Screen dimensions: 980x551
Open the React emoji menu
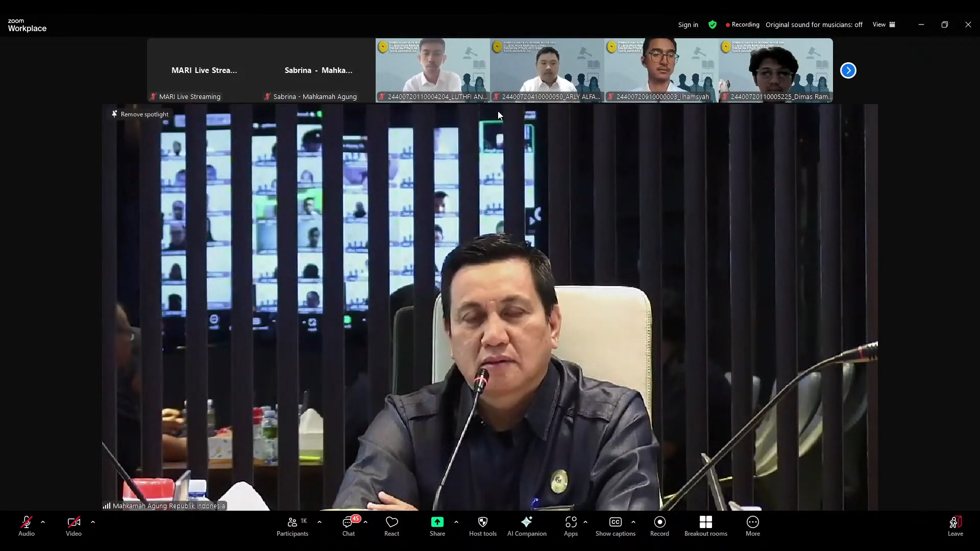pyautogui.click(x=391, y=526)
